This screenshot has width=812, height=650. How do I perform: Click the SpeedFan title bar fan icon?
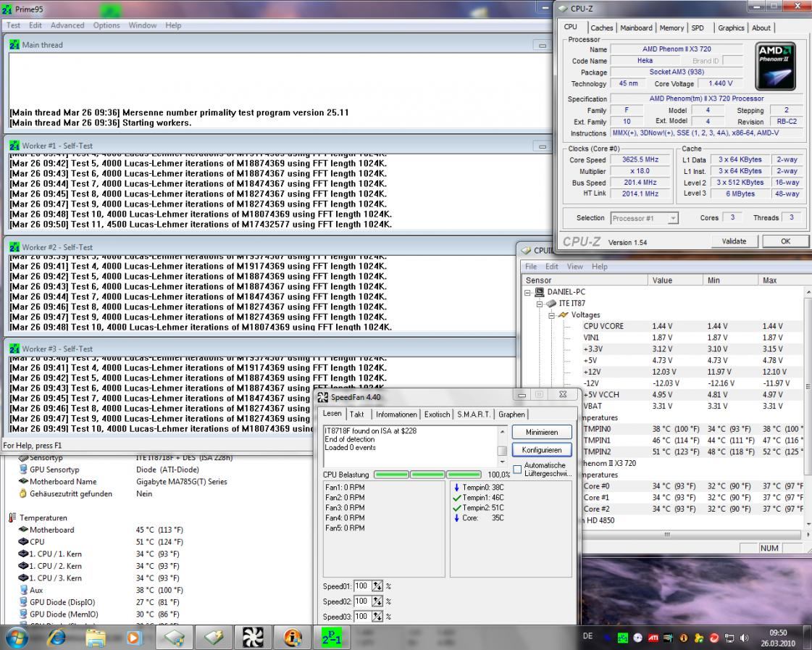point(323,397)
